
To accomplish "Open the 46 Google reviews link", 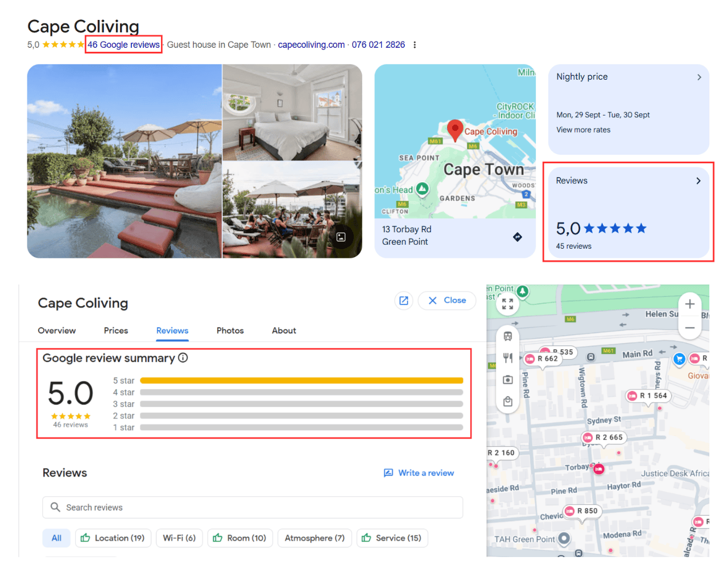I will pos(123,45).
